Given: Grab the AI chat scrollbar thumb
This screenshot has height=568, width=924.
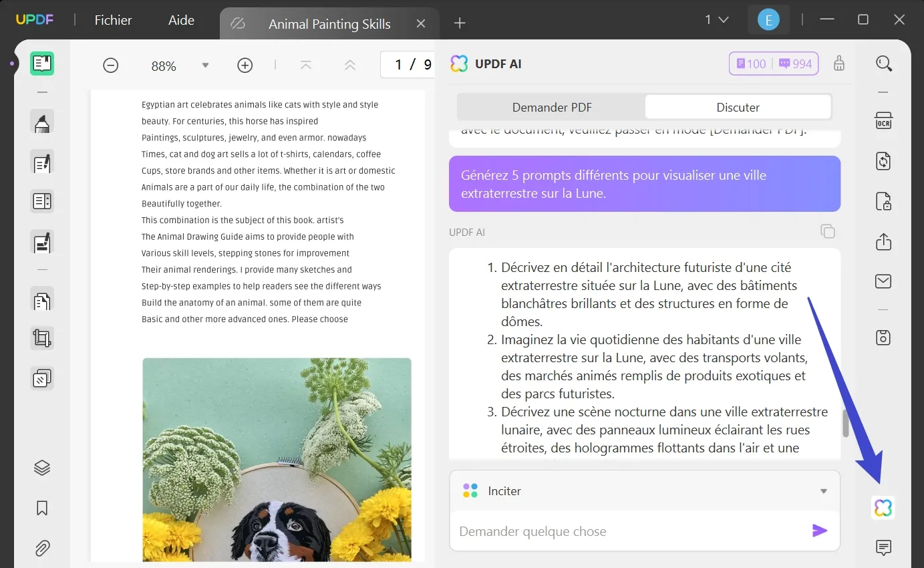Looking at the screenshot, I should 845,423.
